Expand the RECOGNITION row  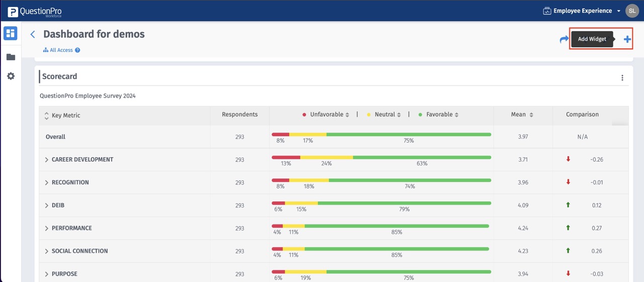point(47,182)
